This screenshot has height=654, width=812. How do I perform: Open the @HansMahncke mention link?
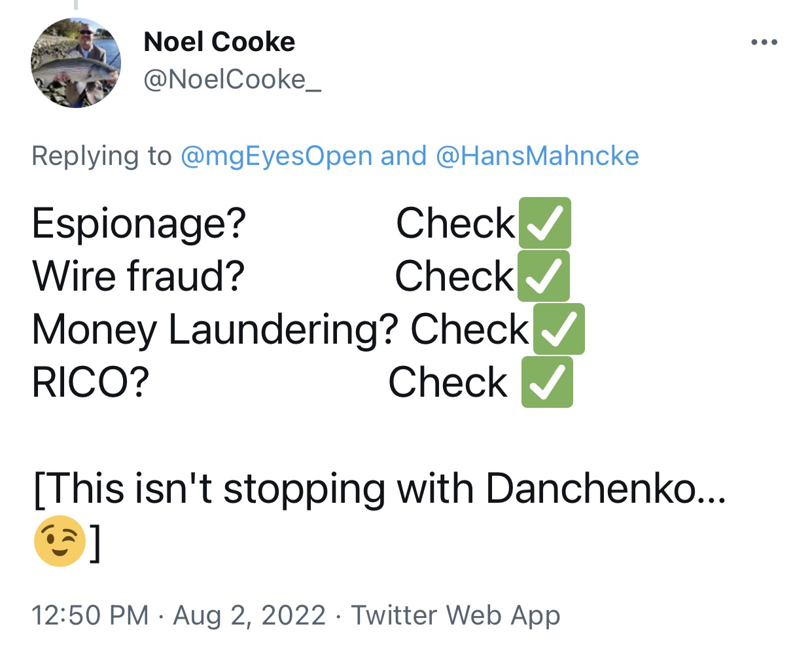537,156
